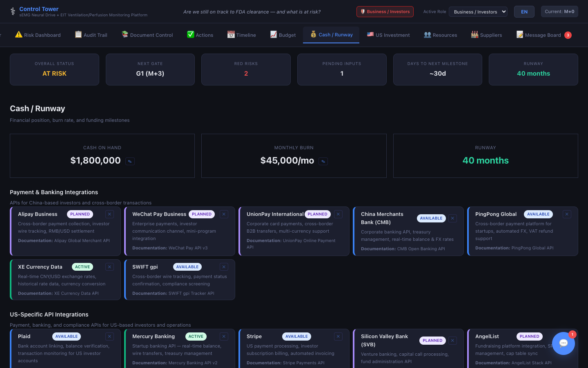588x368 pixels.
Task: Open the Message Board tab
Action: click(x=543, y=35)
